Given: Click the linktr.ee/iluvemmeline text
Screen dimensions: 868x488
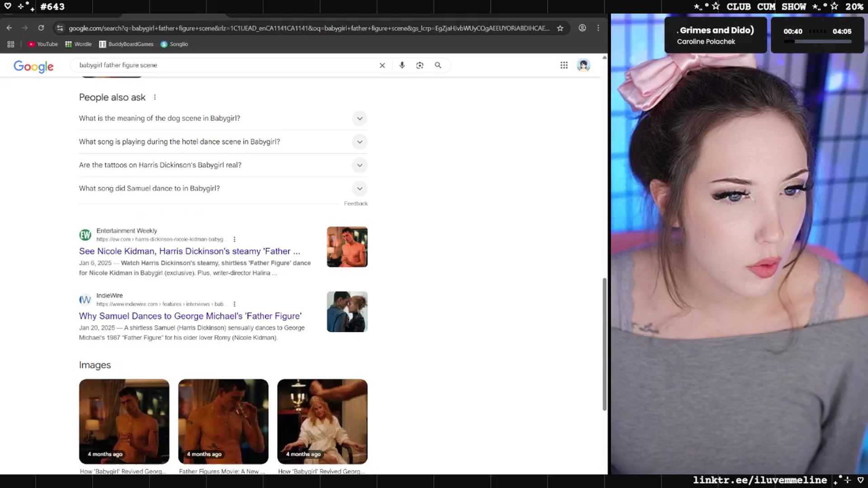Looking at the screenshot, I should click(x=760, y=480).
